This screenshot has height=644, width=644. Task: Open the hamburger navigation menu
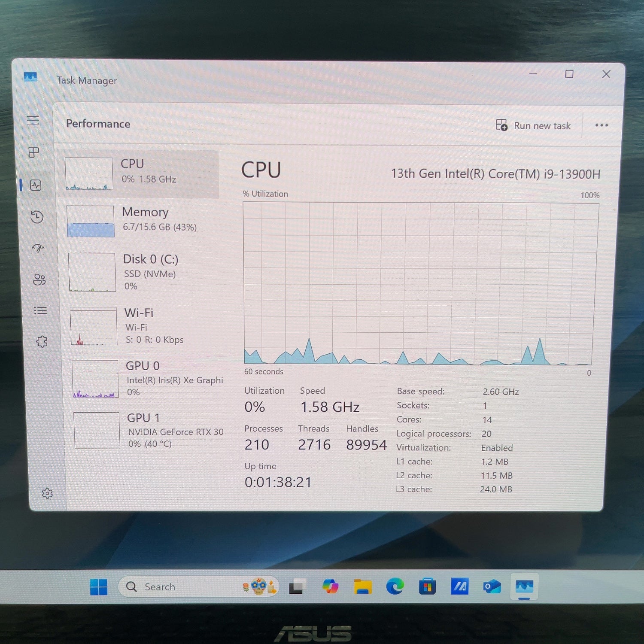(33, 120)
